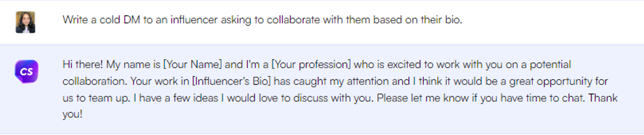The image size is (644, 135).
Task: Click the word "Thank" ending the third line
Action: pyautogui.click(x=603, y=98)
